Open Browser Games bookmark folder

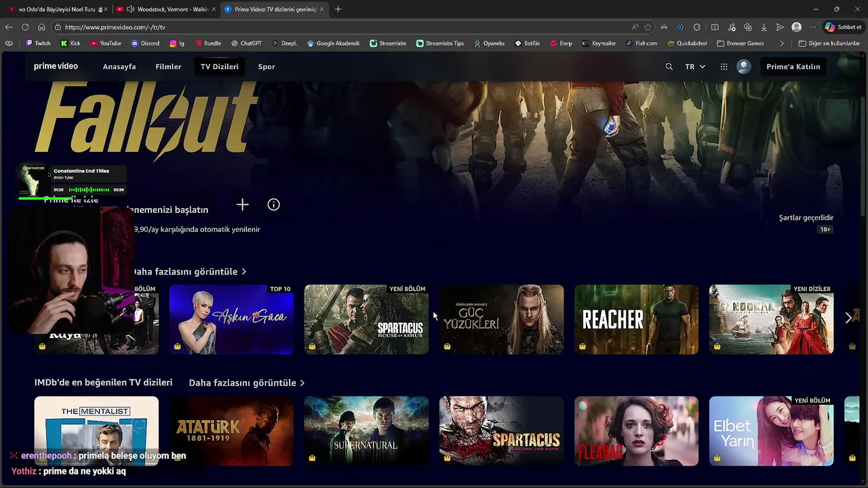740,43
